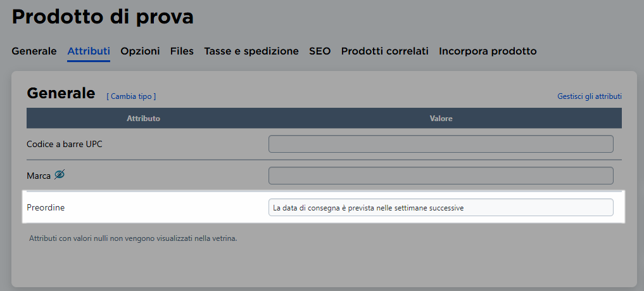Viewport: 644px width, 291px height.
Task: Click the Valore column header
Action: pos(441,119)
